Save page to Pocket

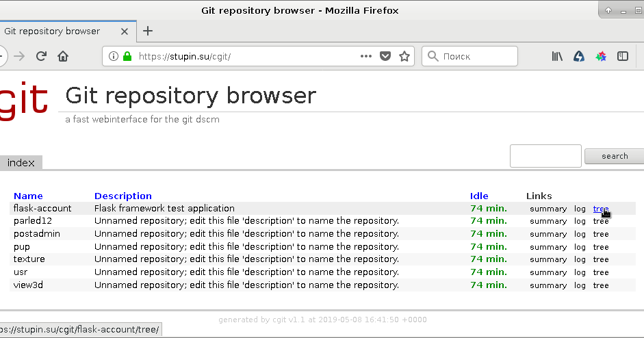[385, 56]
